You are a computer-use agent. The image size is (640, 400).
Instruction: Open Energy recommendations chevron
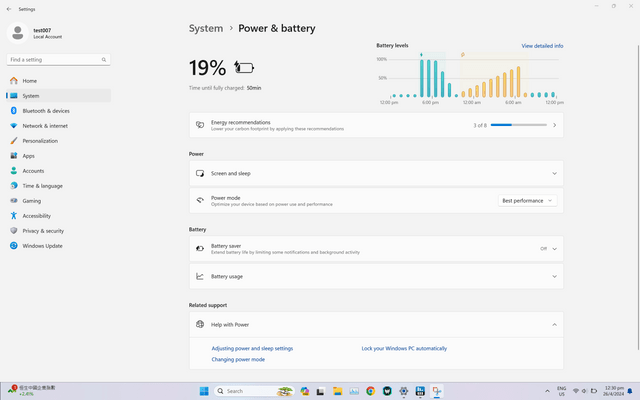[x=554, y=125]
